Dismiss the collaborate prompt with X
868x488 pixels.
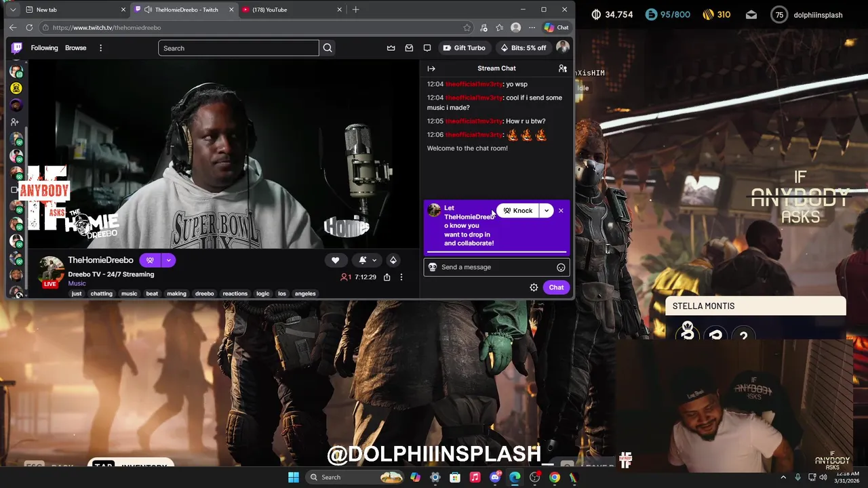point(561,211)
